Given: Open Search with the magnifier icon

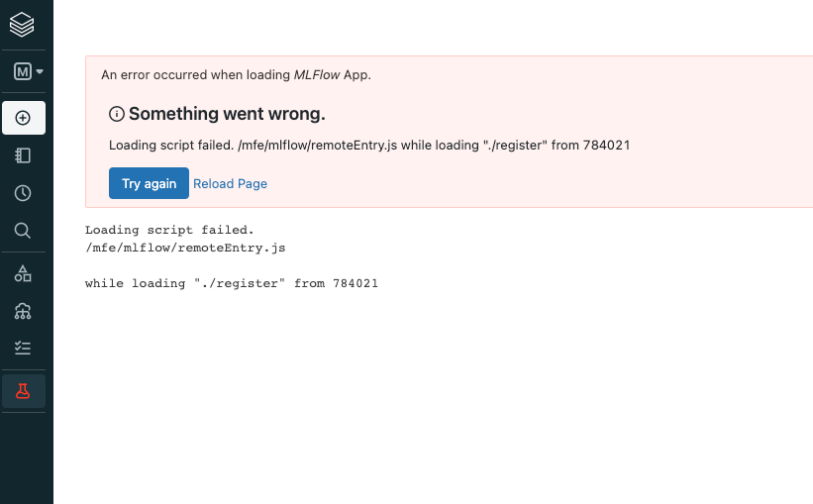Looking at the screenshot, I should point(24,231).
